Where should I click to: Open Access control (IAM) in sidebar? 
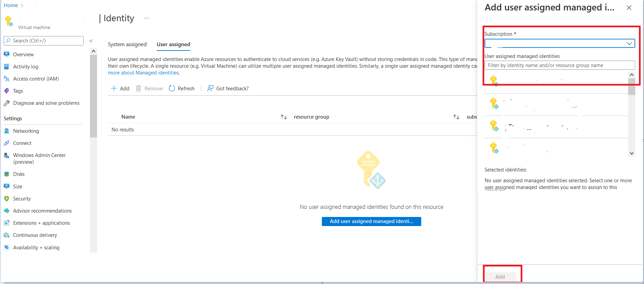pyautogui.click(x=36, y=79)
